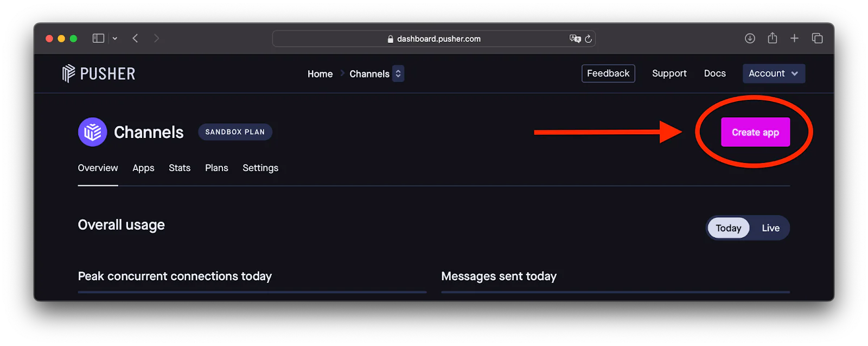The height and width of the screenshot is (346, 868).
Task: Click the lock icon in address bar
Action: coord(391,39)
